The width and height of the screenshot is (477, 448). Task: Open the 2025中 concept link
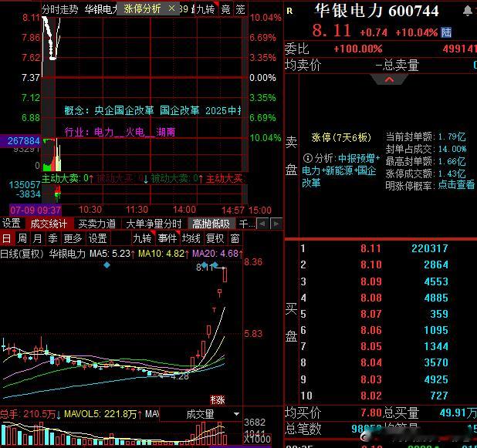click(x=223, y=110)
